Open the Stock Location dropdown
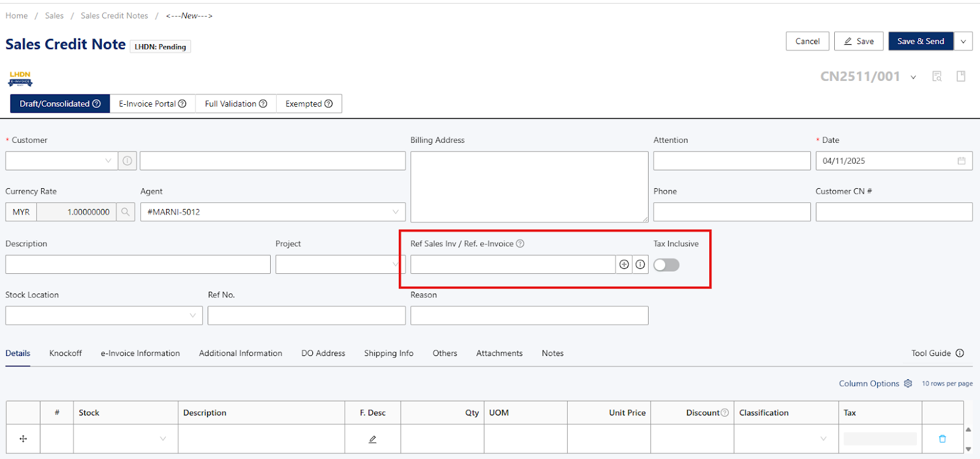Screen dimensions: 980x459 [x=104, y=316]
